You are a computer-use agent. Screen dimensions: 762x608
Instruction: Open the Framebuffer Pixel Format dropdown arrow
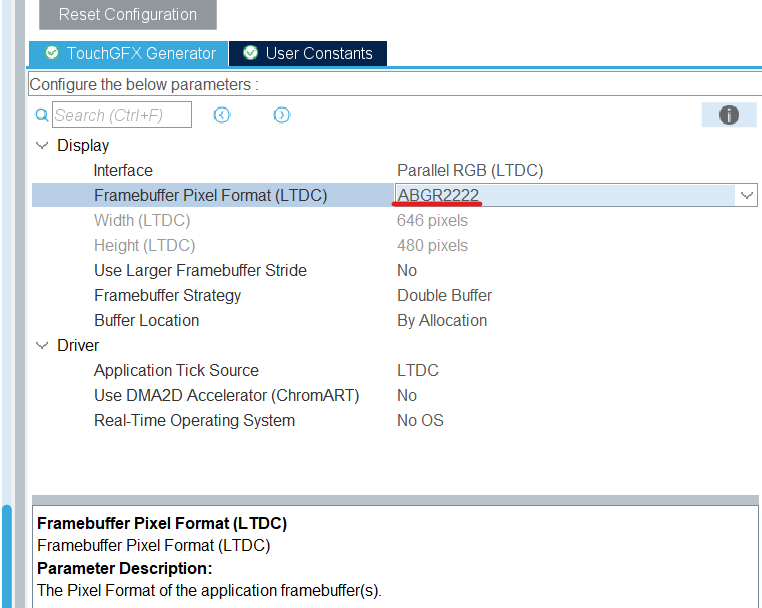[747, 196]
